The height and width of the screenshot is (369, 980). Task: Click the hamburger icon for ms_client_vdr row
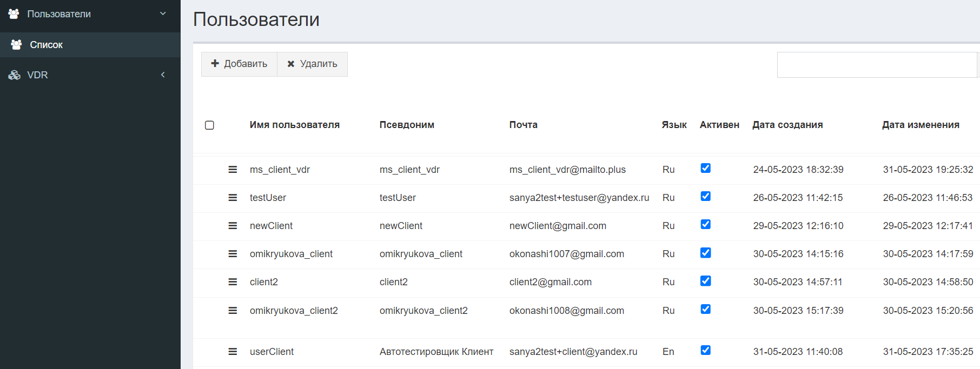[233, 170]
